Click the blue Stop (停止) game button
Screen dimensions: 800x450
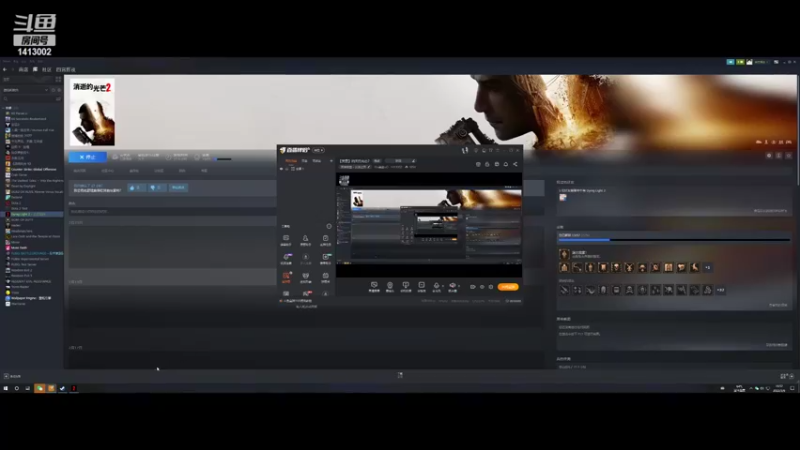click(x=87, y=157)
